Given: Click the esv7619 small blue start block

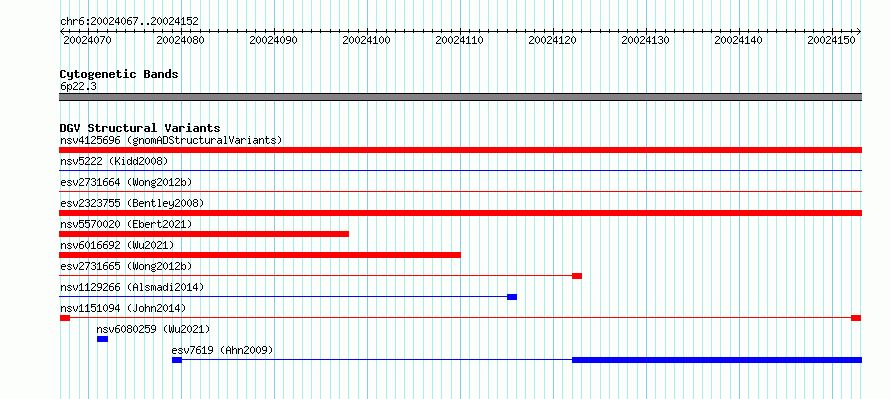Looking at the screenshot, I should tap(177, 360).
